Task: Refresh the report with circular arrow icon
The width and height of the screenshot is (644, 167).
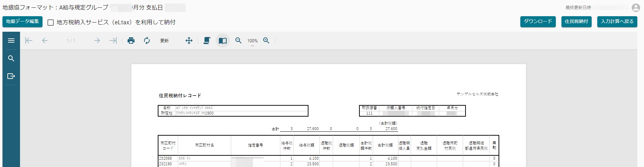Action: tap(147, 41)
